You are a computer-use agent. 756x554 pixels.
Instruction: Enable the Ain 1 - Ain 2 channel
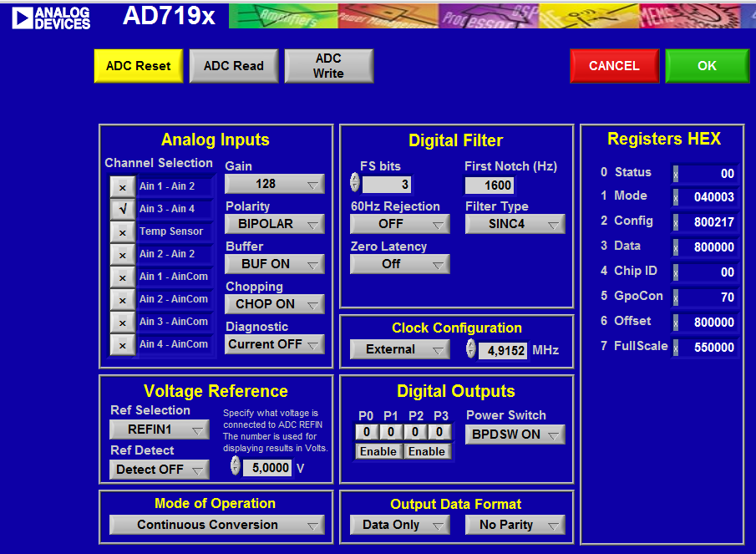[x=122, y=186]
